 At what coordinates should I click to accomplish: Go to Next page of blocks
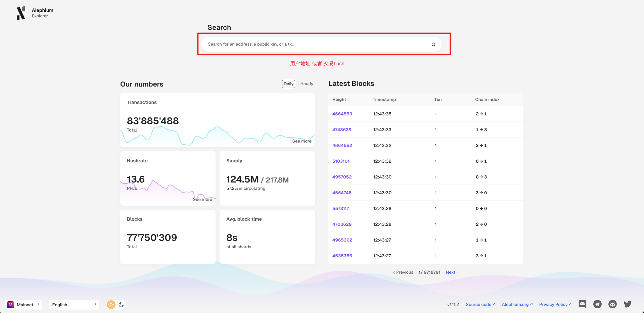[452, 272]
